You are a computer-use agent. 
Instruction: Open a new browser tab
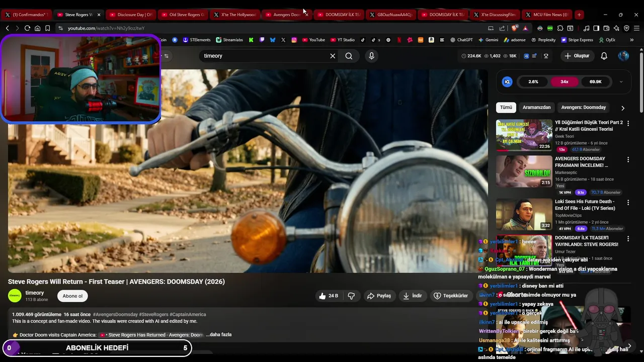point(579,15)
